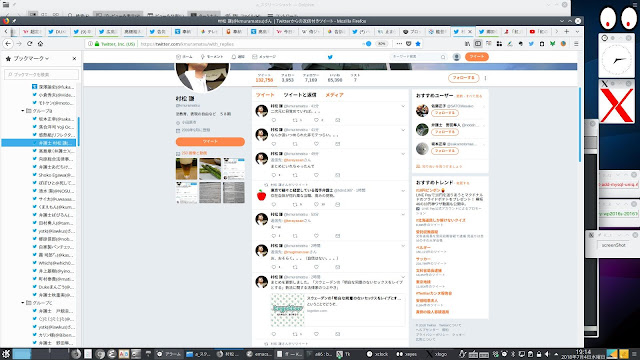Open Firefox library icon in toolbar

(x=467, y=44)
